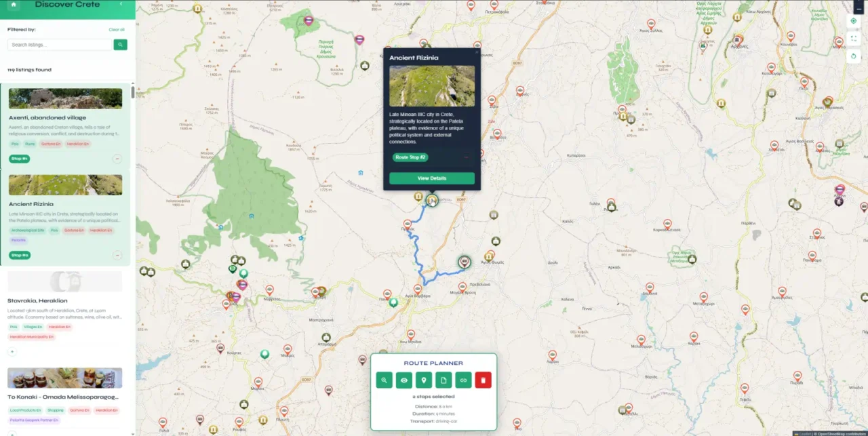Click the Ruins tag on the Axenti card
Screen dimensions: 868x436
(30, 144)
